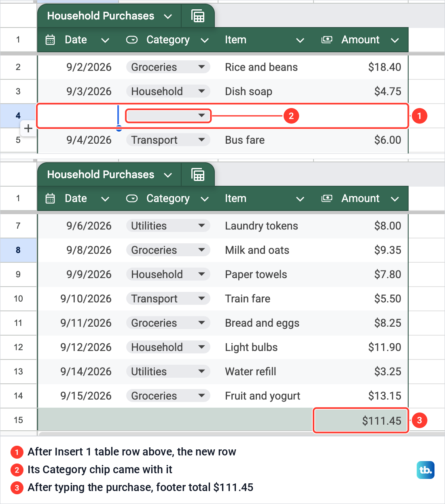This screenshot has width=445, height=504.
Task: Select the 9/10/2026 date cell
Action: (78, 299)
